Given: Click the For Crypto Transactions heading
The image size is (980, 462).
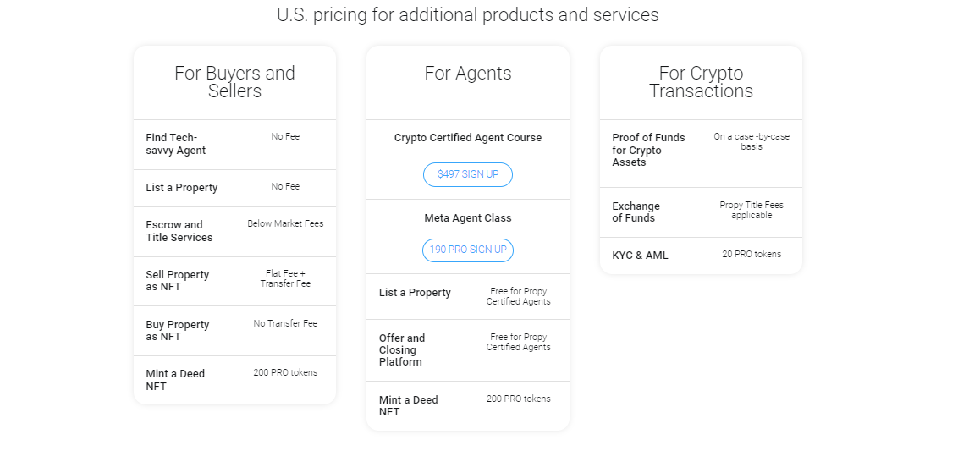Looking at the screenshot, I should pos(701,82).
